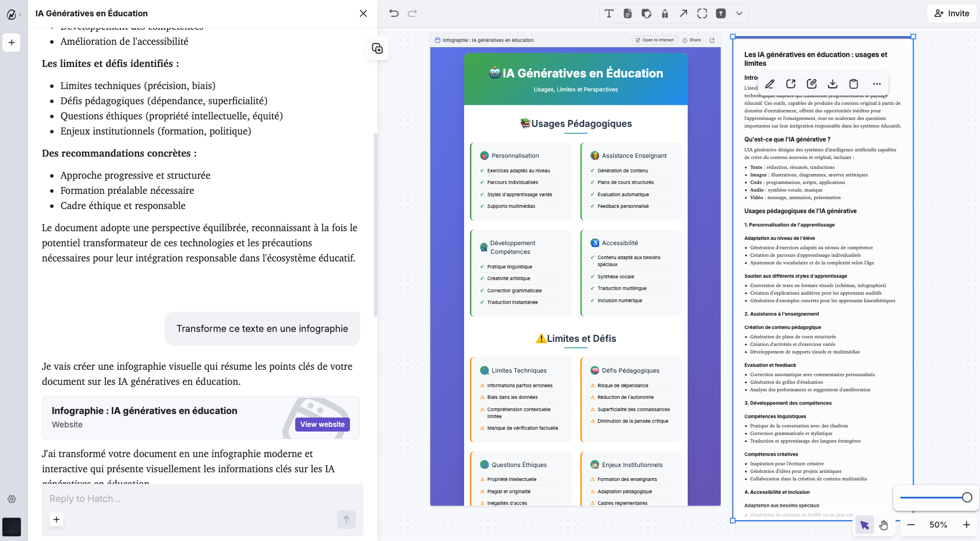Select the arrow connector tool
The image size is (980, 541).
(x=684, y=13)
